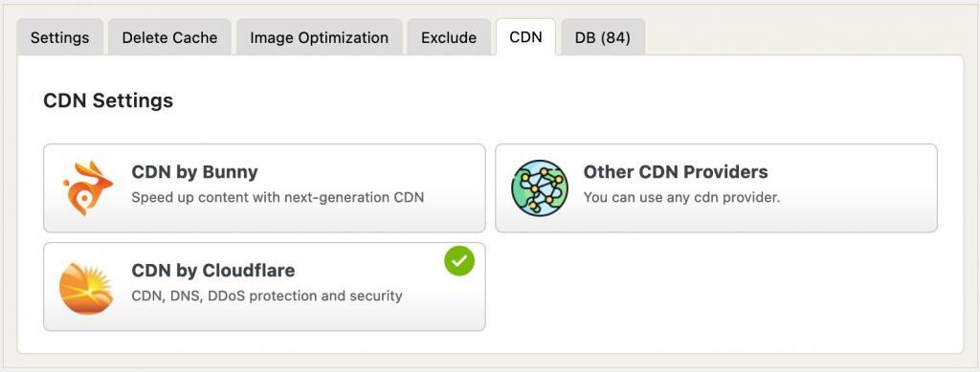Open the Settings tab
The width and height of the screenshot is (980, 372).
click(x=60, y=37)
